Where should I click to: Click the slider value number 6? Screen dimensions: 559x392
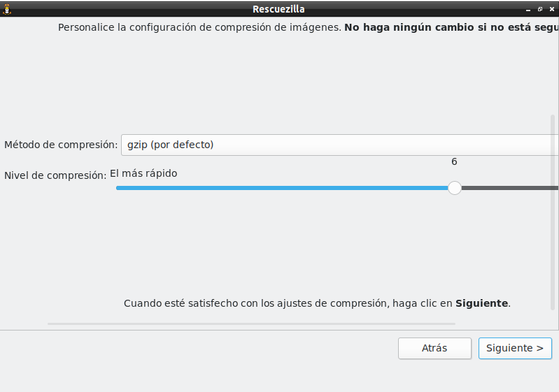point(454,161)
